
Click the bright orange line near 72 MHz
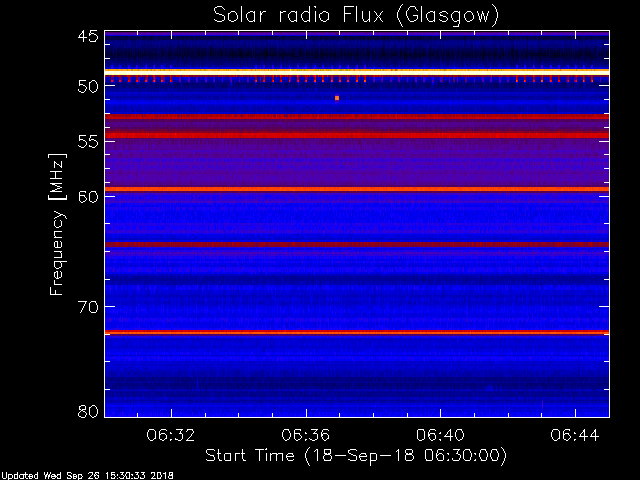pos(357,333)
